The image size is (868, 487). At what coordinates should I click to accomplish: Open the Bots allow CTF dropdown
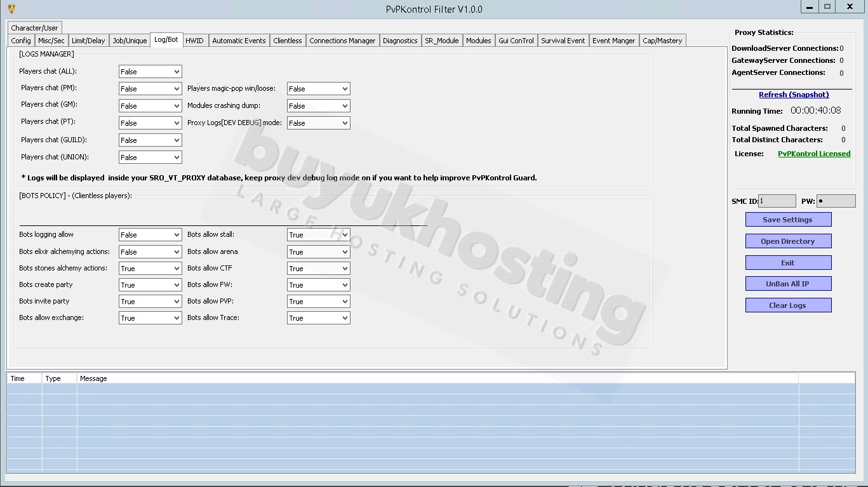pyautogui.click(x=318, y=269)
